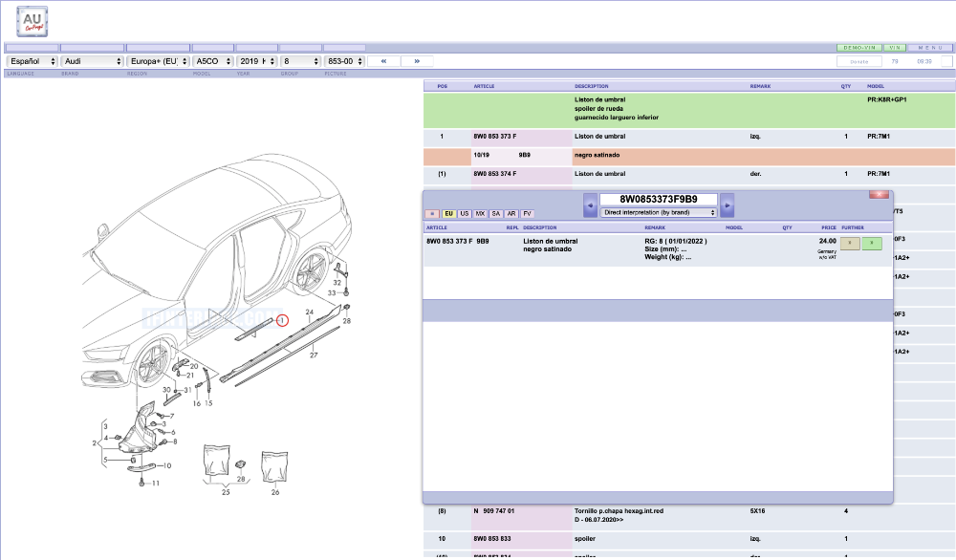
Task: Click next article arrow in popup
Action: [x=727, y=205]
